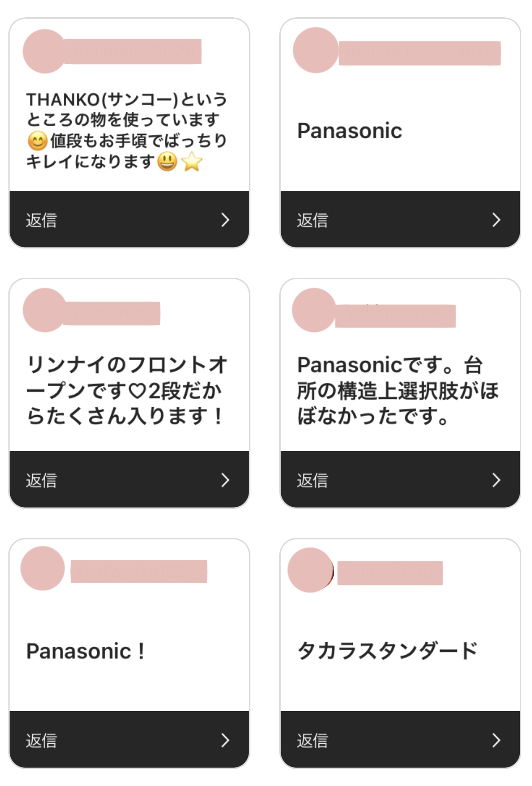Viewport: 532px width, 786px height.
Task: Expand the chevron on the タカラスタンダード card
Action: point(496,740)
